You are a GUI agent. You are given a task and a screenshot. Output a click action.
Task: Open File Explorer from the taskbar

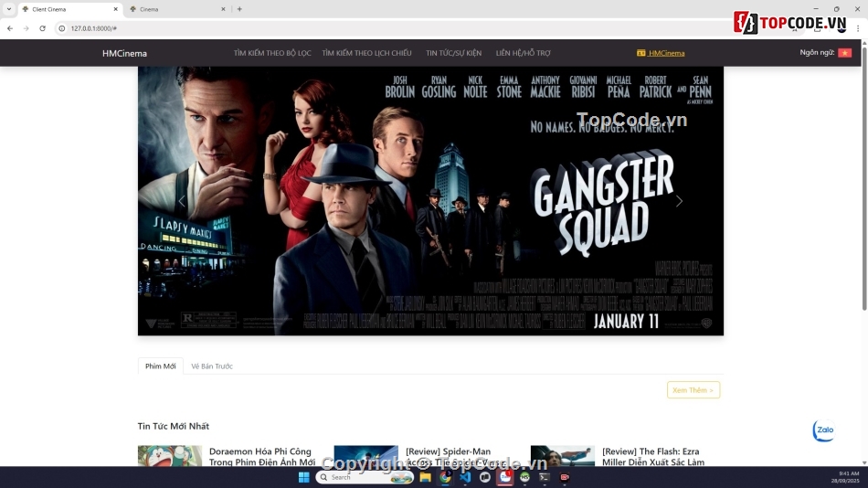425,477
